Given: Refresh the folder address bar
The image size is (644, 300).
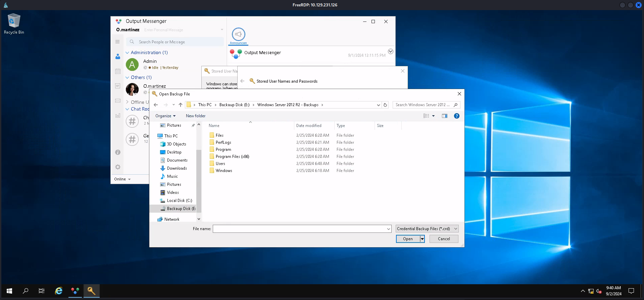Looking at the screenshot, I should pos(385,105).
